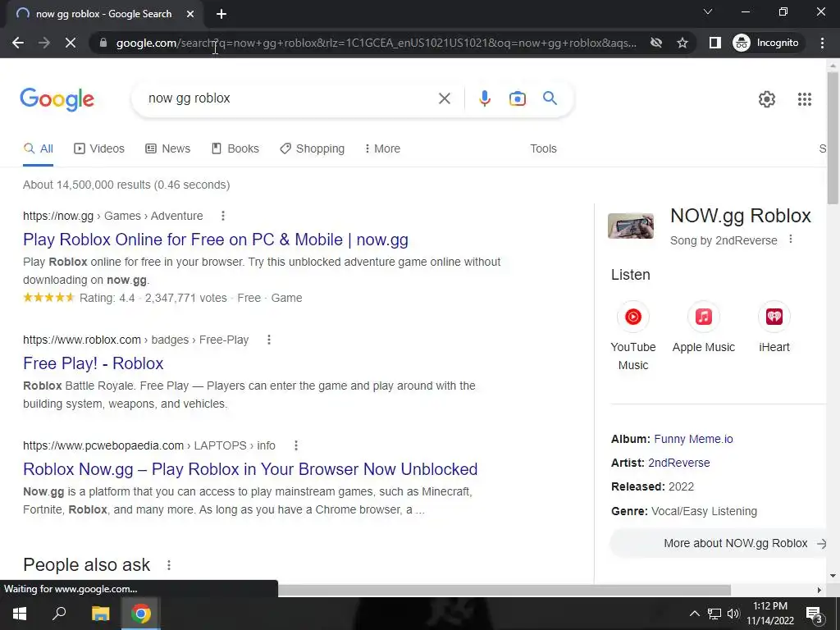Click the horizontal scrollbar right arrow
Viewport: 840px width, 630px height.
pyautogui.click(x=819, y=590)
